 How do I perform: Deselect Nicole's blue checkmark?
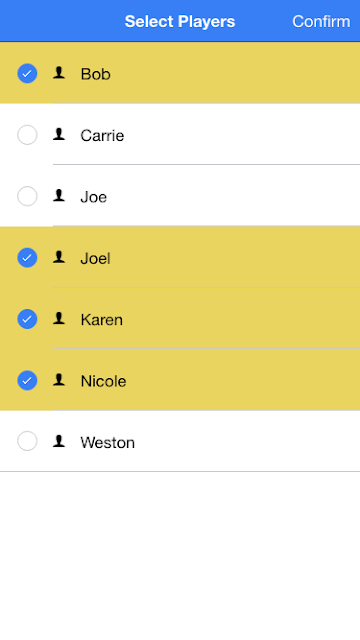coord(27,380)
